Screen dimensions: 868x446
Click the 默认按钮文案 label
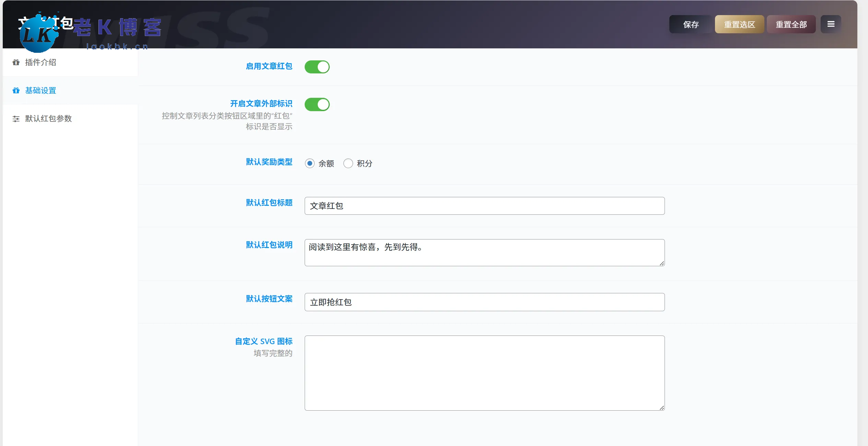click(269, 299)
